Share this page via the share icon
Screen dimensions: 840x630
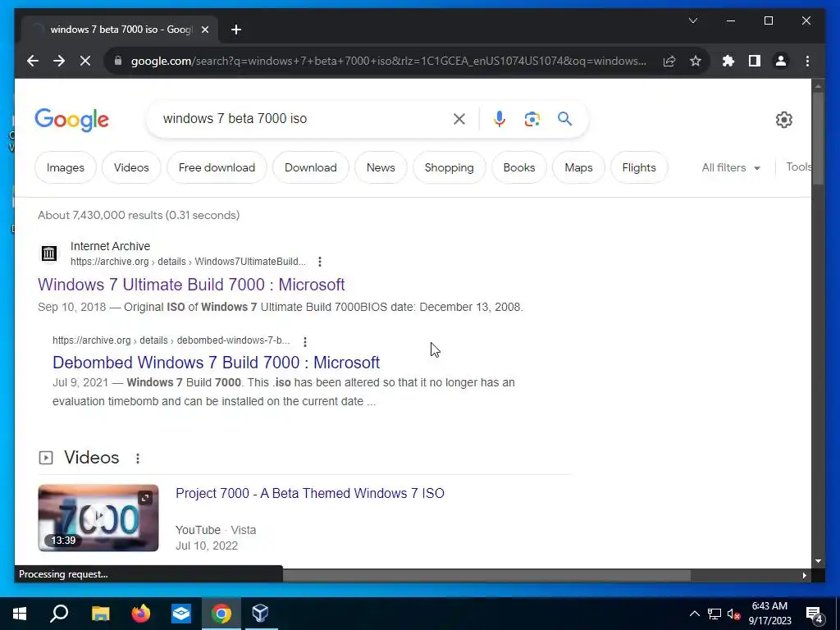(x=669, y=61)
